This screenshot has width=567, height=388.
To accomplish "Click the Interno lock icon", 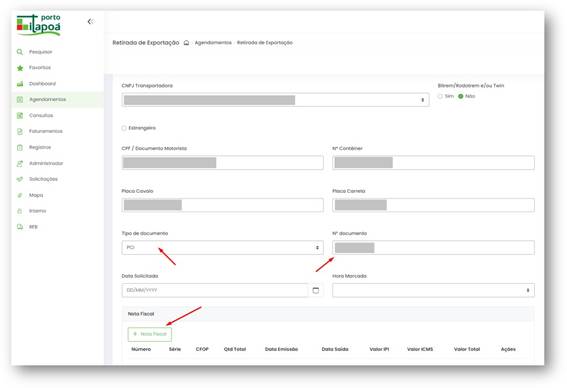I will pos(20,211).
